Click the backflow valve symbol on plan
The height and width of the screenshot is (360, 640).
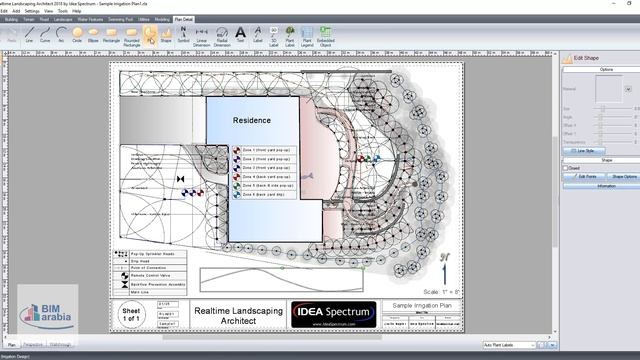[180, 179]
